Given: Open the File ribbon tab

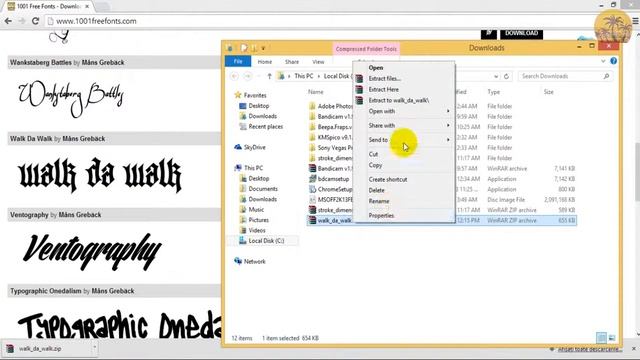Looking at the screenshot, I should point(238,61).
